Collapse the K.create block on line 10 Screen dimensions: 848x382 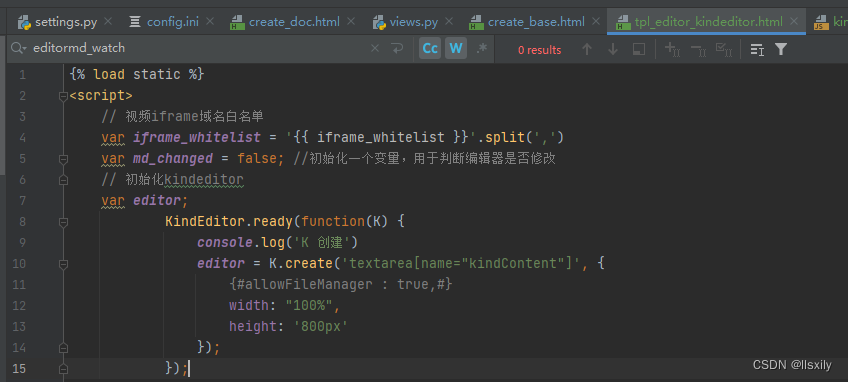(x=63, y=264)
